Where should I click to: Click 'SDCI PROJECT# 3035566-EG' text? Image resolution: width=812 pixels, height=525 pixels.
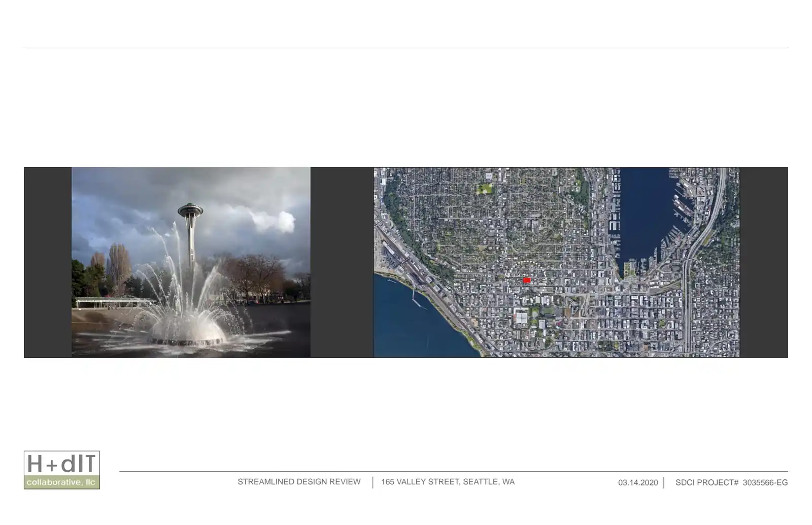tap(731, 482)
